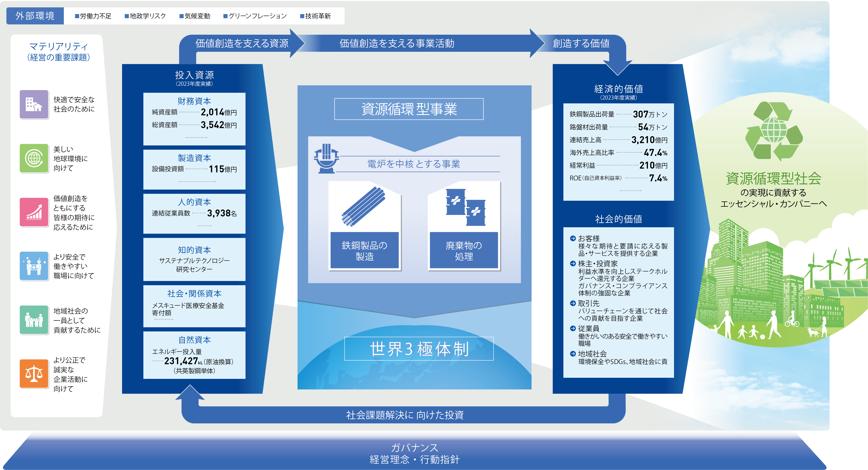Click the green globe environment icon
The height and width of the screenshot is (470, 868).
pos(34,158)
